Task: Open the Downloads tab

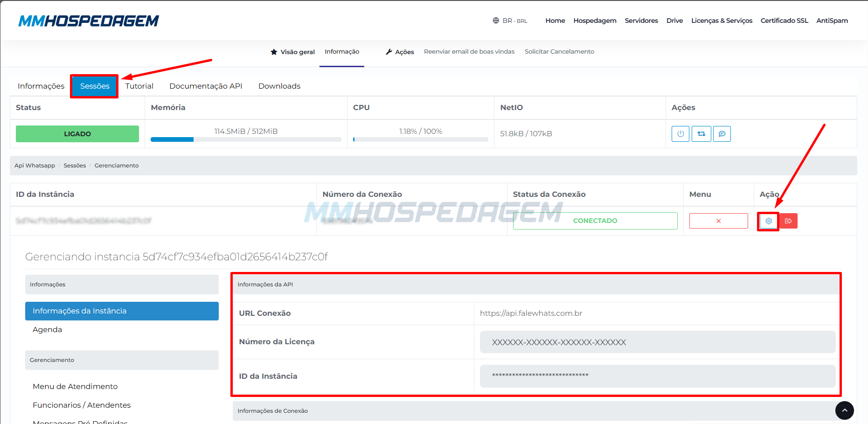Action: 279,86
